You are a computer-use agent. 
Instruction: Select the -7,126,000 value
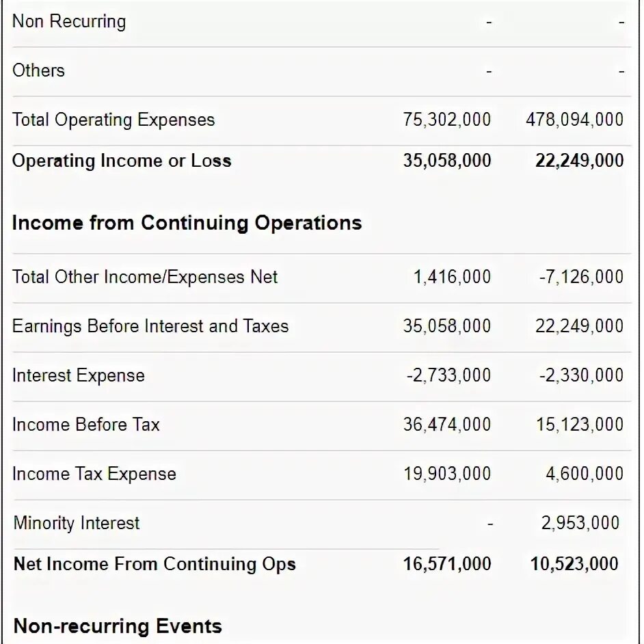tap(580, 277)
